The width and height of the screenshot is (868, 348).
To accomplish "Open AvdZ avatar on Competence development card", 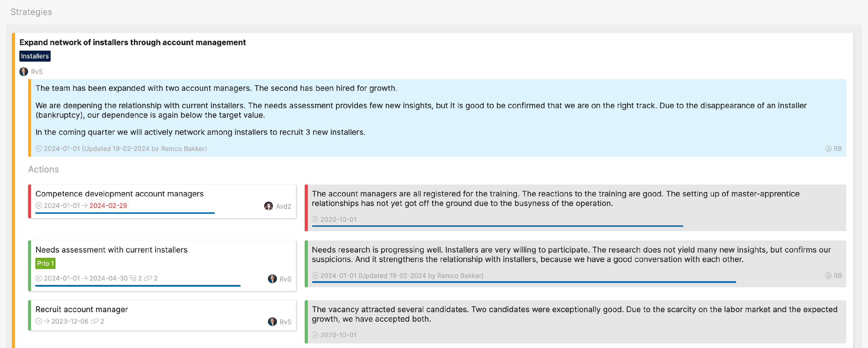I will pyautogui.click(x=269, y=206).
